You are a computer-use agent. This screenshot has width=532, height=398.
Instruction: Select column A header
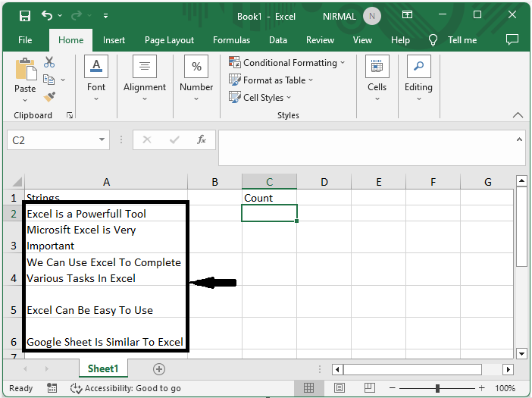(x=106, y=182)
